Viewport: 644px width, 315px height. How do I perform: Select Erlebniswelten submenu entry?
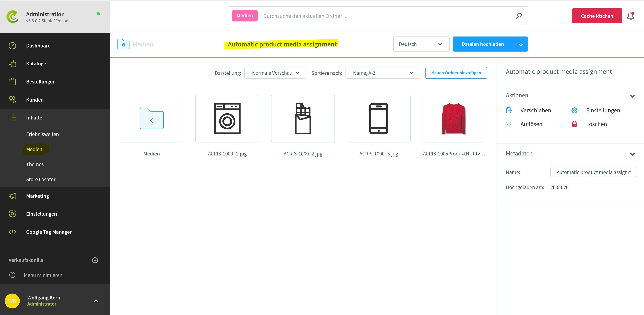42,134
